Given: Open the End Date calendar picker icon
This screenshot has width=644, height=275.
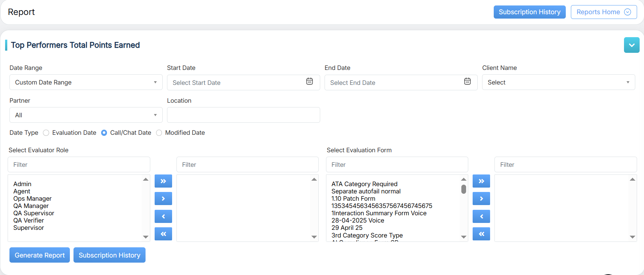Looking at the screenshot, I should tap(467, 82).
